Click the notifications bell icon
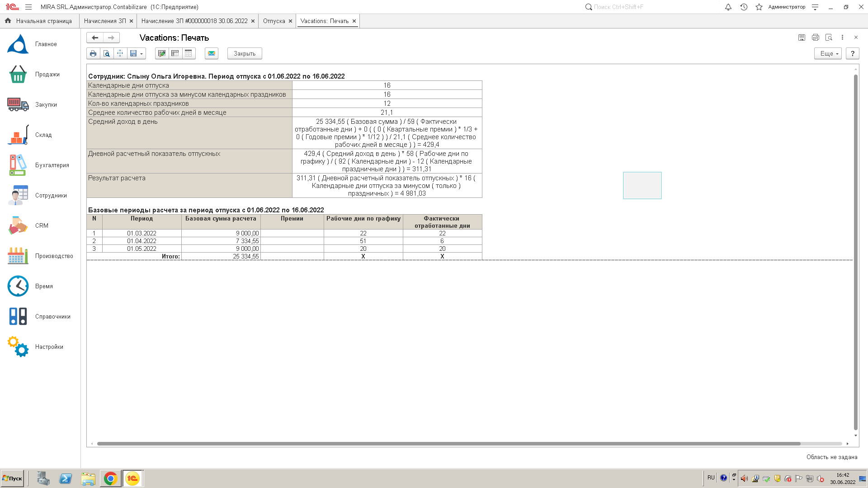The image size is (868, 488). [x=728, y=7]
